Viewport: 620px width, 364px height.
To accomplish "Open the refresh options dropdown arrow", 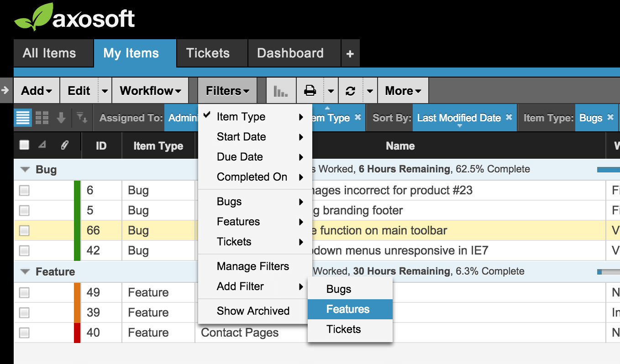I will (x=370, y=91).
